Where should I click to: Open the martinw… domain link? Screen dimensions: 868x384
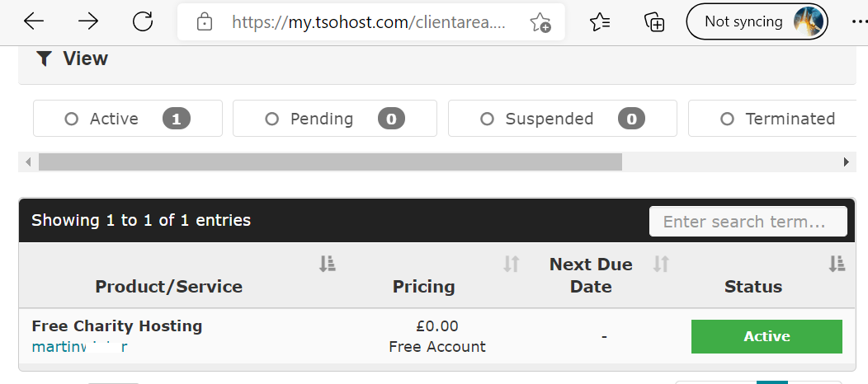coord(80,347)
